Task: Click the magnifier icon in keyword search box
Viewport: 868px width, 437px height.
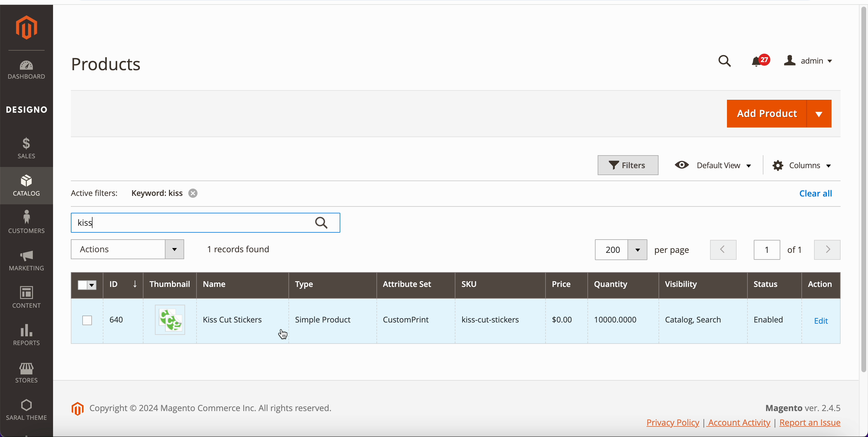Action: click(321, 223)
